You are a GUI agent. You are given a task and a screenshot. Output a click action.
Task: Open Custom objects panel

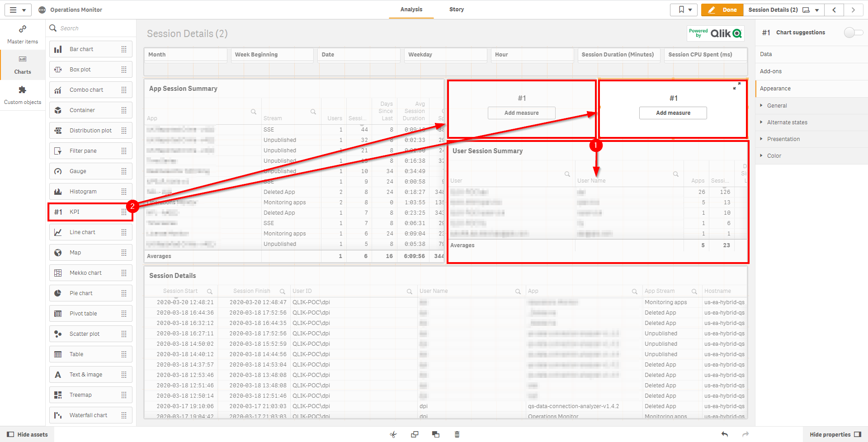click(23, 94)
